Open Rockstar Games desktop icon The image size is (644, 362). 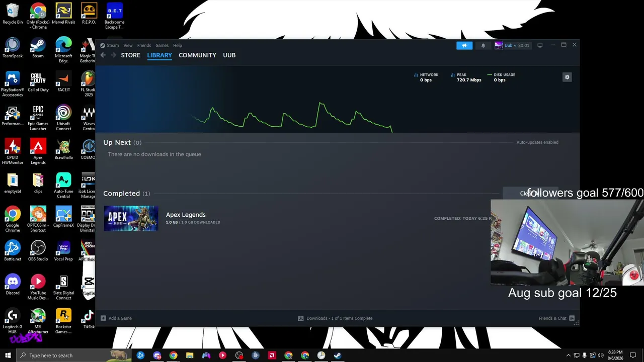63,321
